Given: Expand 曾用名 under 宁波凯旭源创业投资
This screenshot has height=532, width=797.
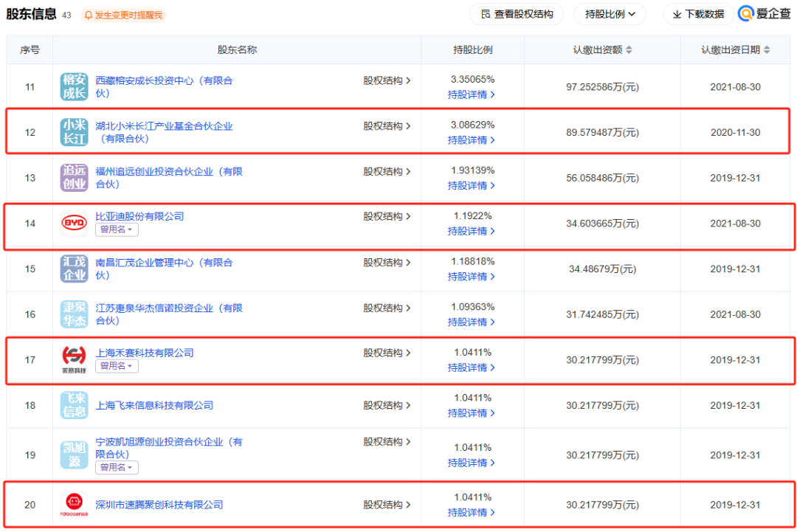Looking at the screenshot, I should coord(117,468).
